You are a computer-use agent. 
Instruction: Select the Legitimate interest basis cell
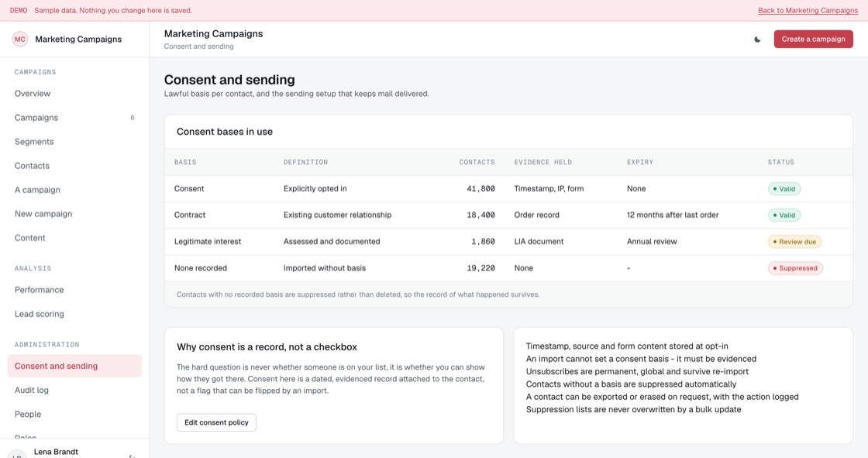208,242
